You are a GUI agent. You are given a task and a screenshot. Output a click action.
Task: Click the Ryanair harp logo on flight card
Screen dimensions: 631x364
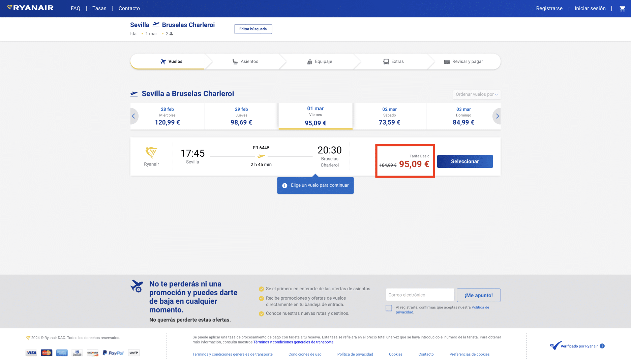coord(151,153)
